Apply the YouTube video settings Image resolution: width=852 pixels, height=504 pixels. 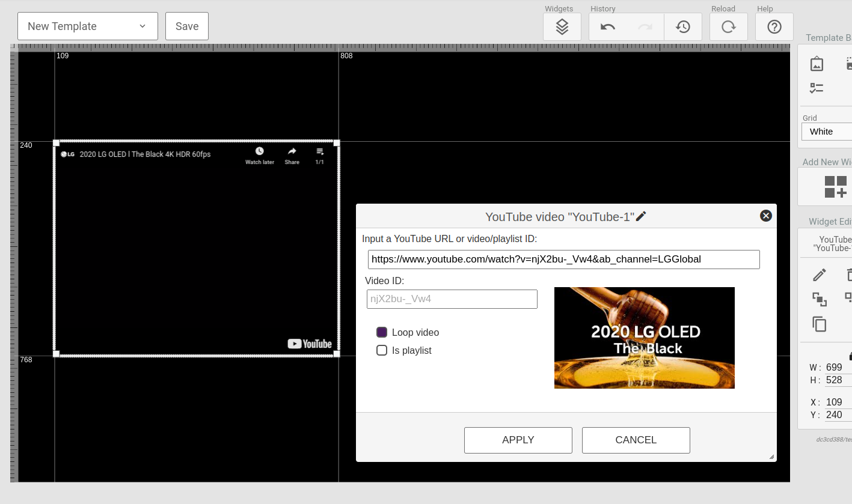(x=518, y=440)
